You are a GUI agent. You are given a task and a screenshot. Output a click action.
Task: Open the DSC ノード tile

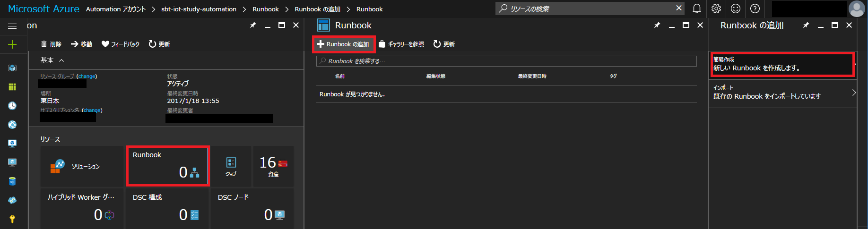pyautogui.click(x=252, y=209)
